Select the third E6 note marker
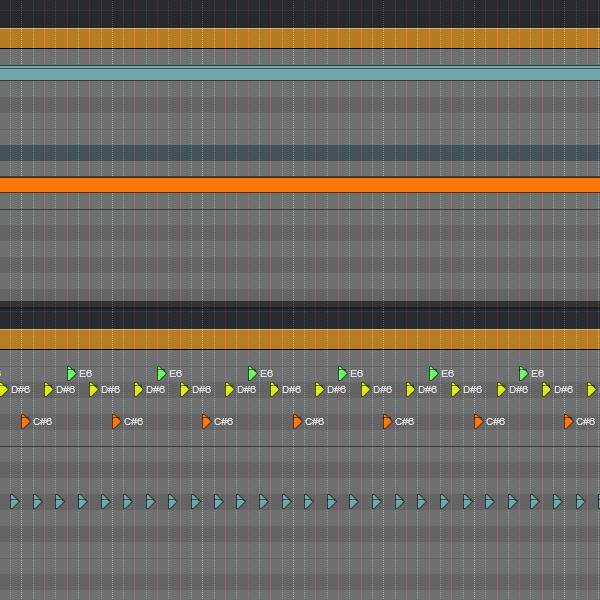This screenshot has height=600, width=600. point(253,373)
